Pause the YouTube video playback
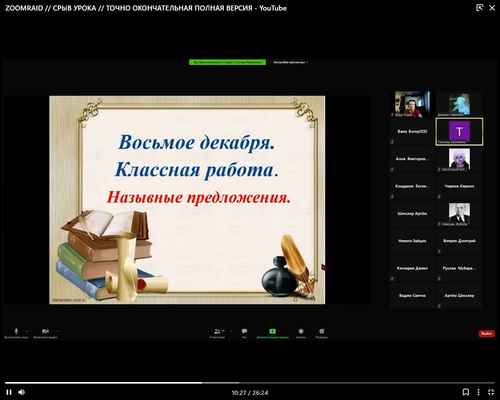Screen dimensions: 500x400 9,392
